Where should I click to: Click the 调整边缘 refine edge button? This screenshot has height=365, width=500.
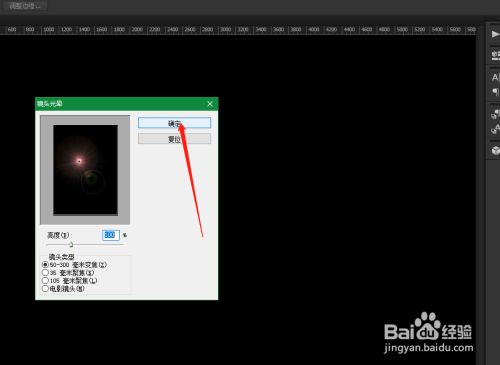pos(23,6)
